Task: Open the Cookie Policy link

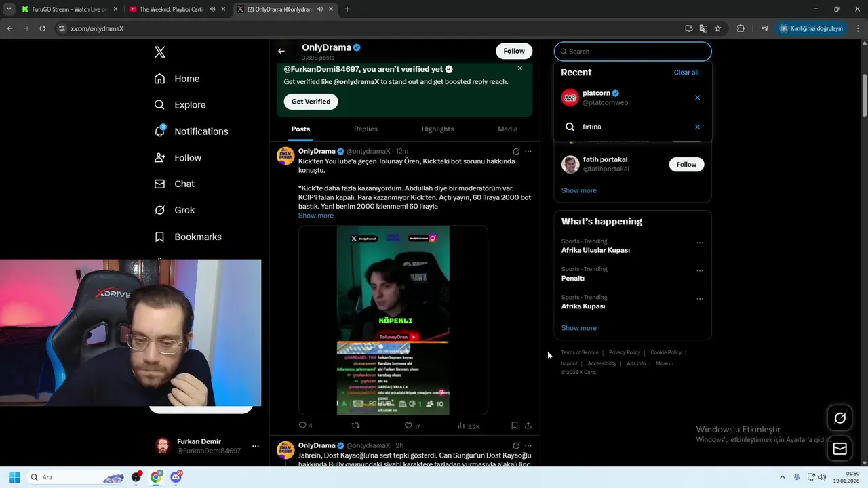Action: point(666,352)
